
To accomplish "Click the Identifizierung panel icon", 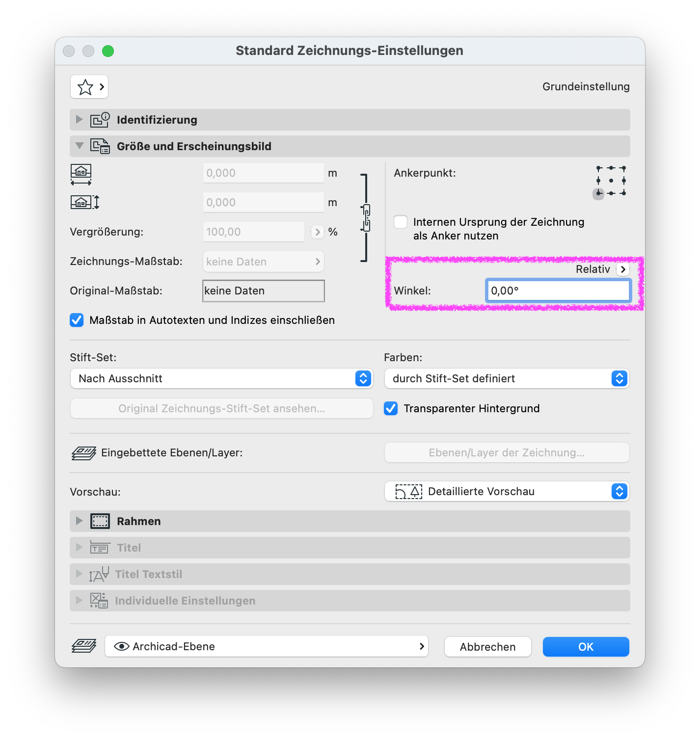I will (x=100, y=120).
